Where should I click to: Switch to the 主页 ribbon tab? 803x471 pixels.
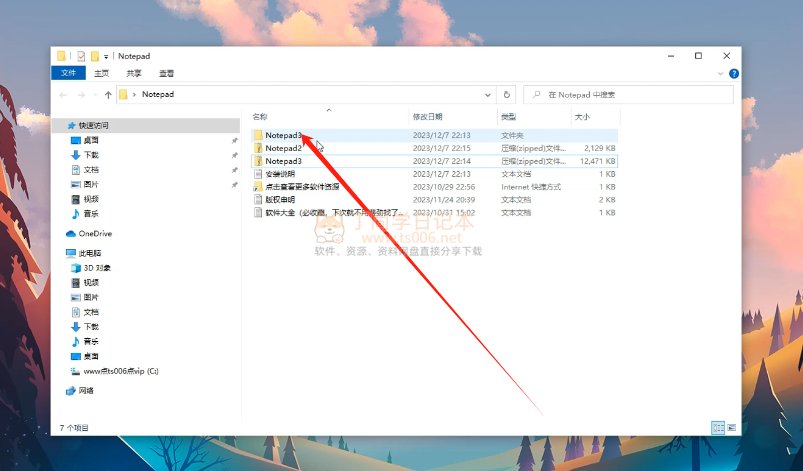101,73
